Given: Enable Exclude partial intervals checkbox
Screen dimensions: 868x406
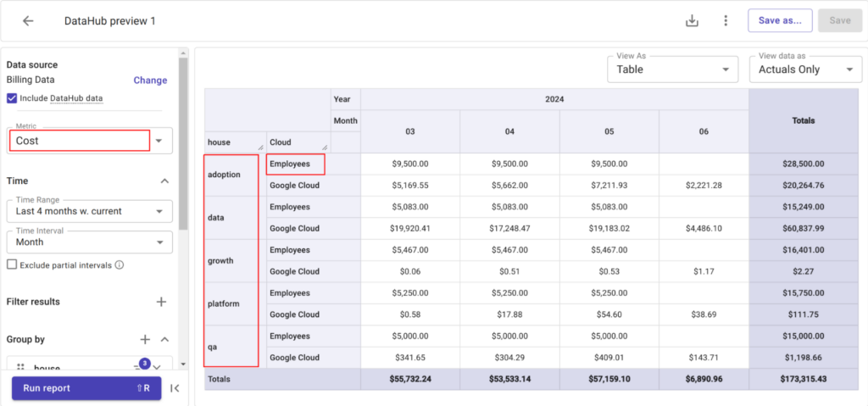Looking at the screenshot, I should [x=12, y=264].
